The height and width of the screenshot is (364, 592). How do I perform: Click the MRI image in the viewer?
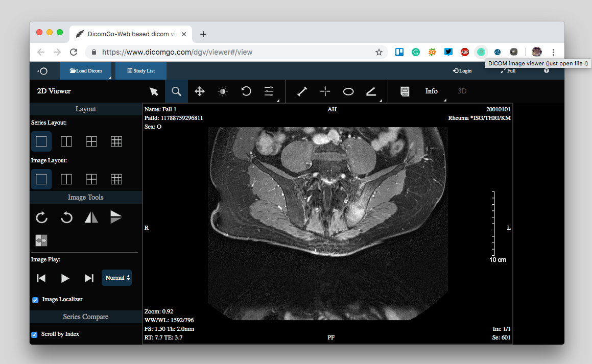(328, 223)
